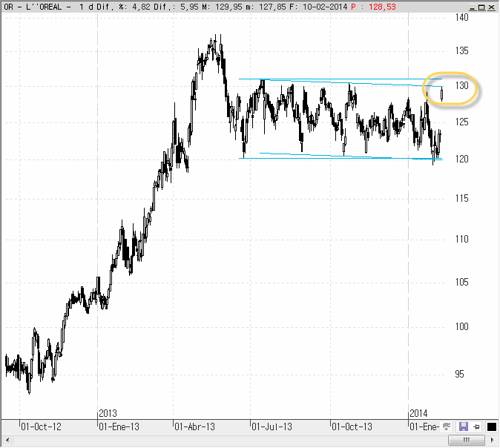Image resolution: width=500 pixels, height=448 pixels.
Task: Click the 130 price axis label
Action: pos(461,85)
